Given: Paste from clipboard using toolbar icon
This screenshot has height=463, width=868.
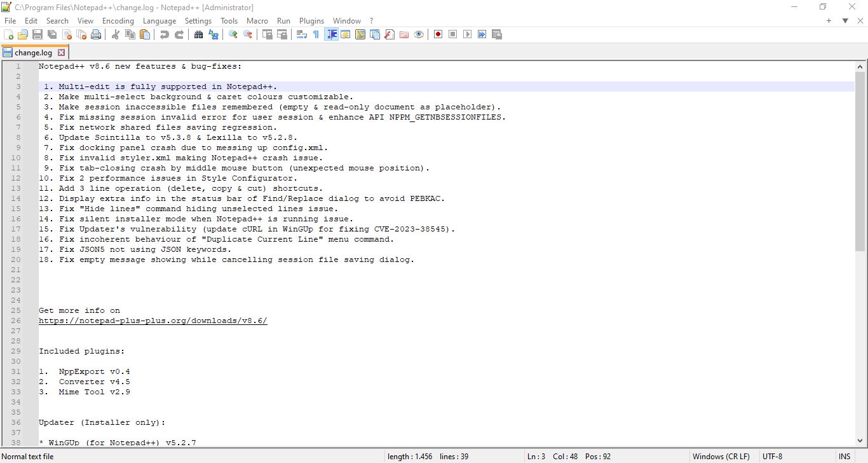Looking at the screenshot, I should pyautogui.click(x=145, y=34).
